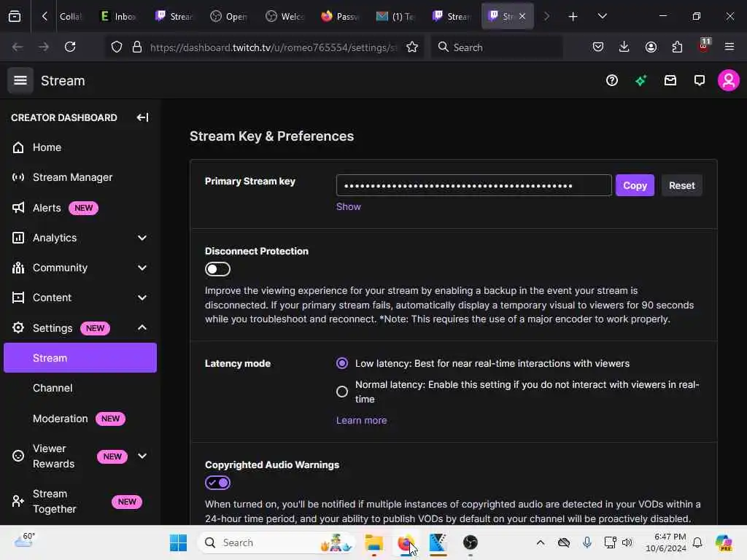Open Firefox downloads icon
747x560 pixels.
[624, 47]
